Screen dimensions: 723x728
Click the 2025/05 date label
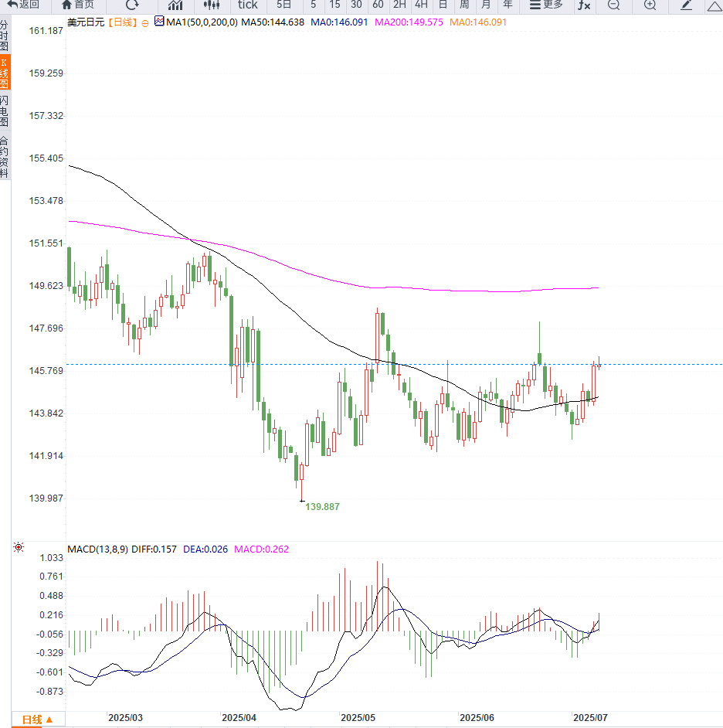pos(358,717)
